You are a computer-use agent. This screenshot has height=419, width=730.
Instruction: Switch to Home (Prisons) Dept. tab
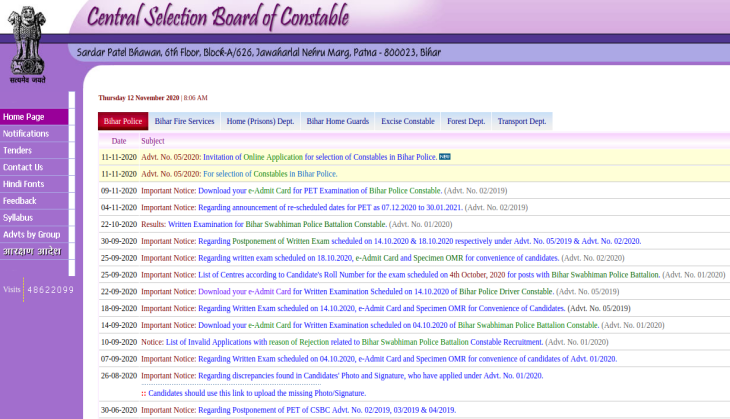click(x=260, y=121)
